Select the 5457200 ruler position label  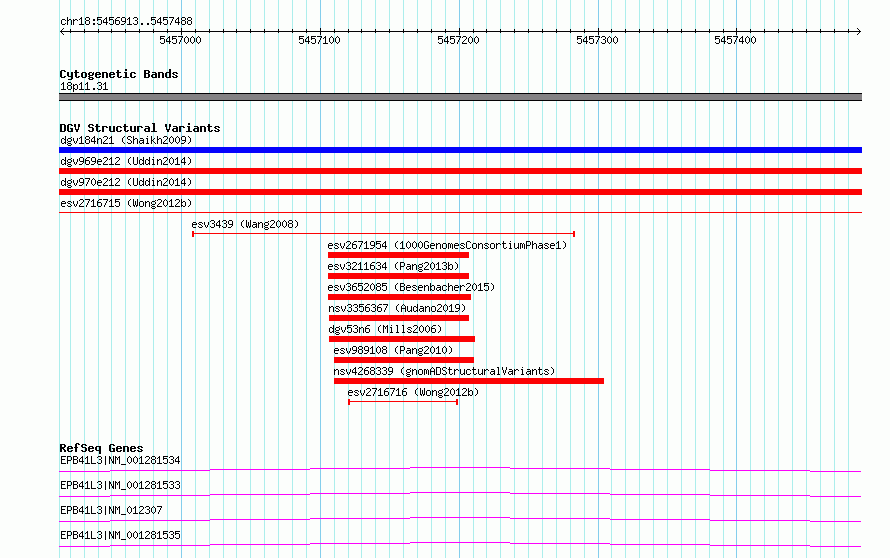(x=458, y=40)
